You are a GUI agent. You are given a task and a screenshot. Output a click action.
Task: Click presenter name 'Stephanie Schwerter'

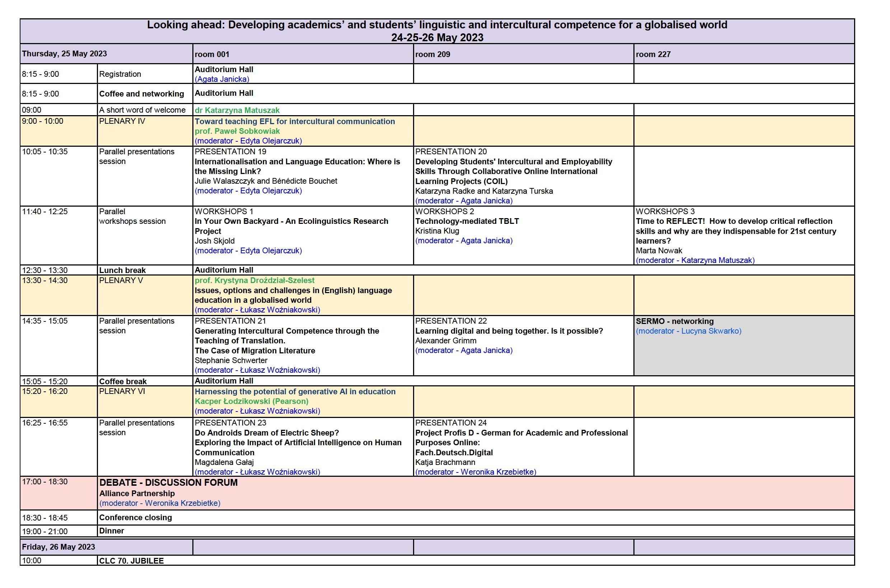(x=231, y=361)
